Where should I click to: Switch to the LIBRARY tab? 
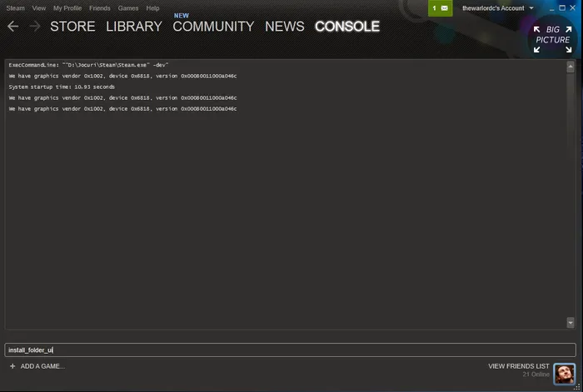[134, 27]
